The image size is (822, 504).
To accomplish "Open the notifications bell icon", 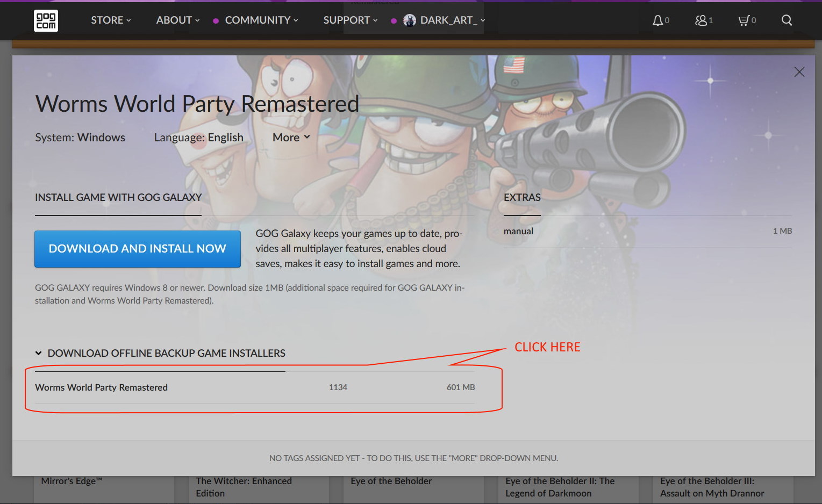I will pos(657,20).
